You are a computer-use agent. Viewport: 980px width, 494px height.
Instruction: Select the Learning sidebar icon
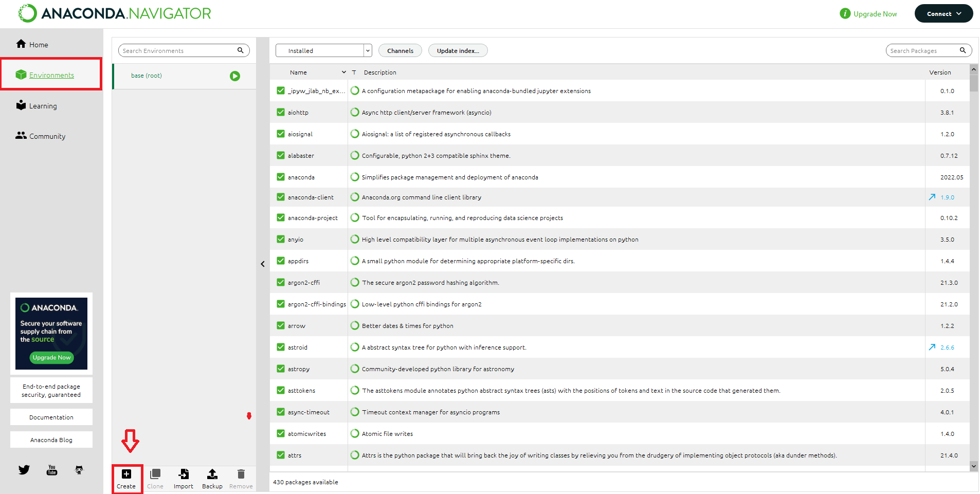point(21,105)
